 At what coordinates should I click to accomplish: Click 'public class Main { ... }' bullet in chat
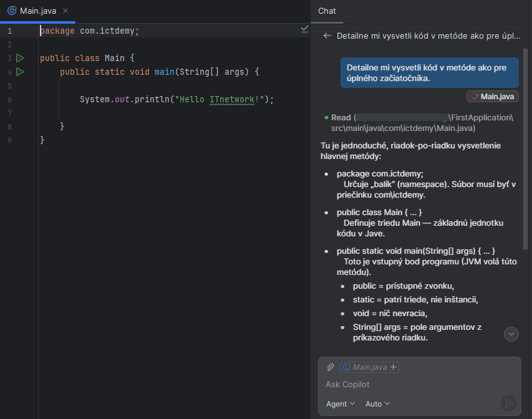[x=379, y=213]
